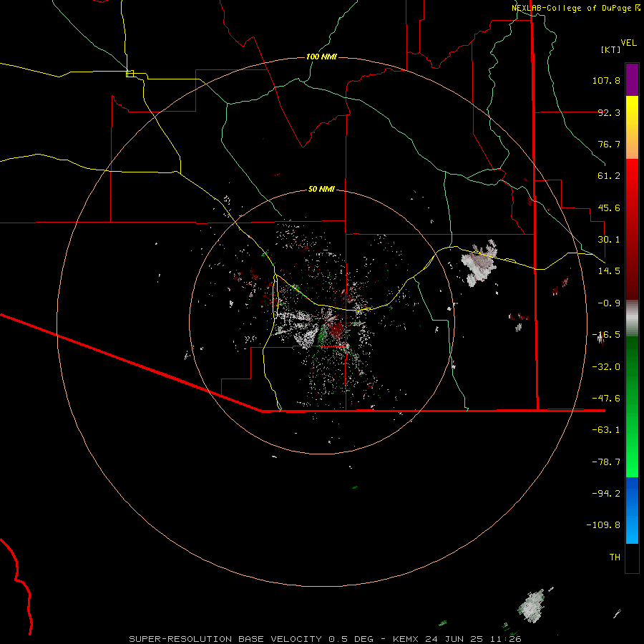
Task: Click the small yellow square highway marker
Action: pos(130,74)
